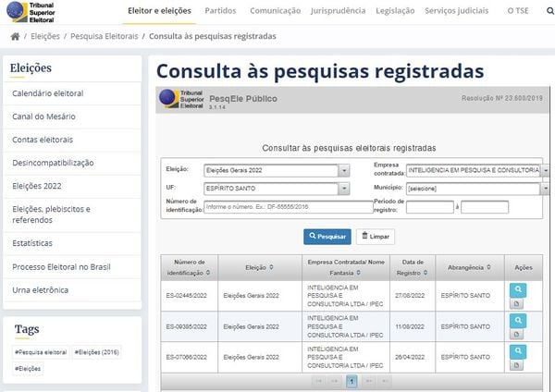Go to first page of results
The image size is (555, 392).
(318, 381)
